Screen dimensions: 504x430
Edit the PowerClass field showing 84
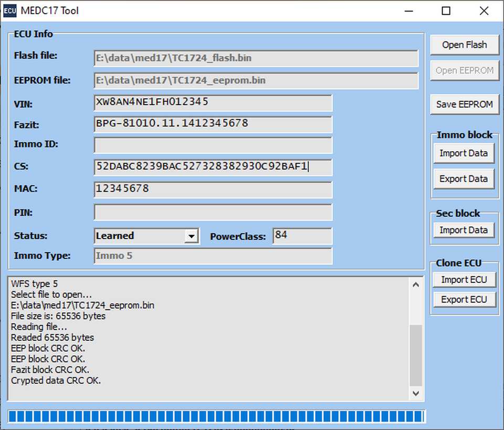[302, 236]
